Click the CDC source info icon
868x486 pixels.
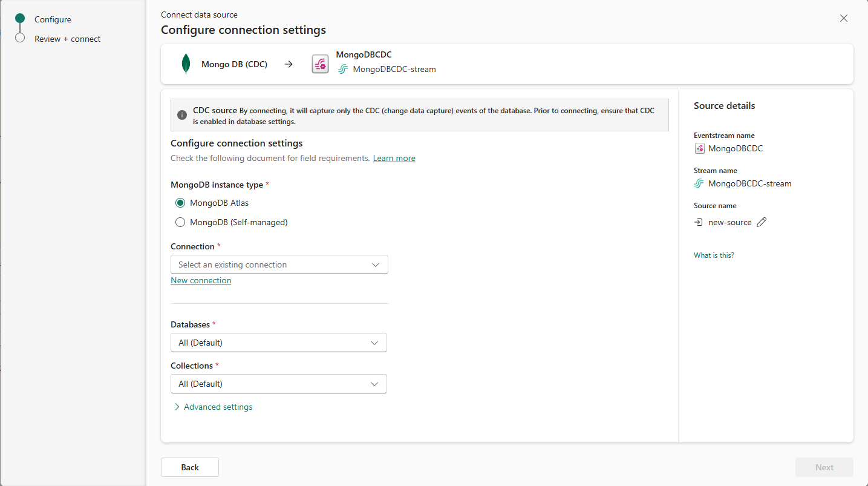182,115
